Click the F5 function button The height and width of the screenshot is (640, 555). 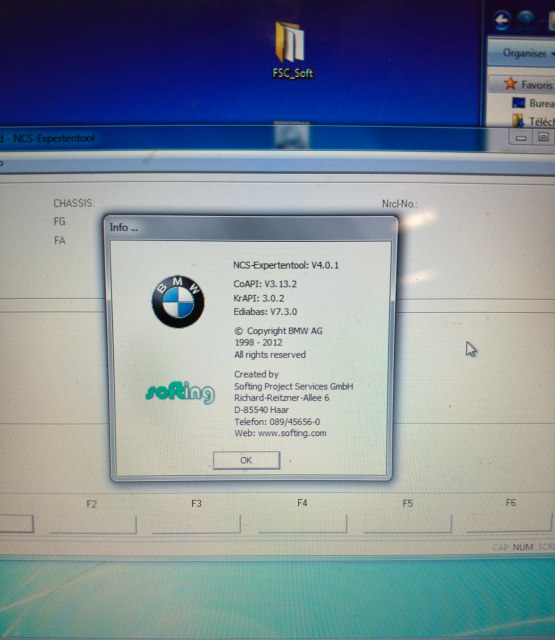[x=407, y=523]
